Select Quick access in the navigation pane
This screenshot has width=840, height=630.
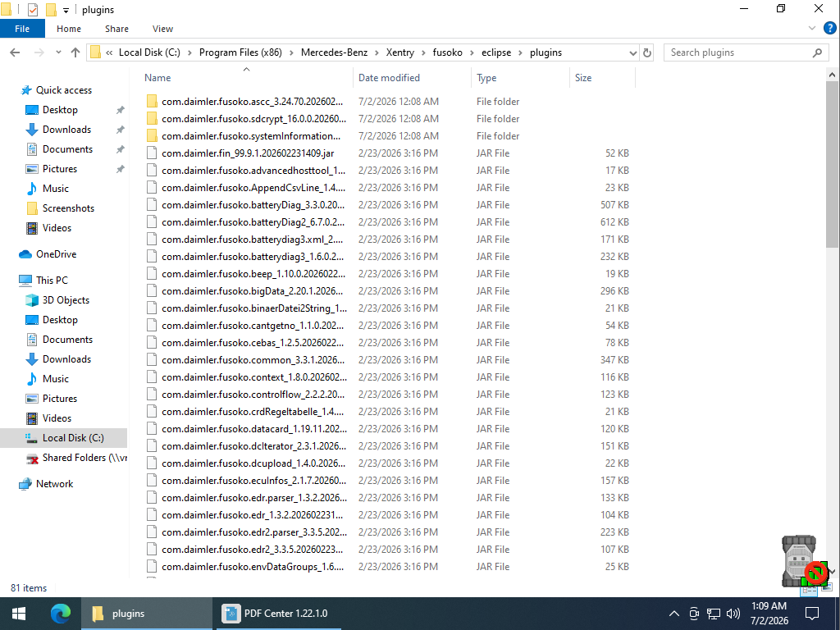coord(63,90)
